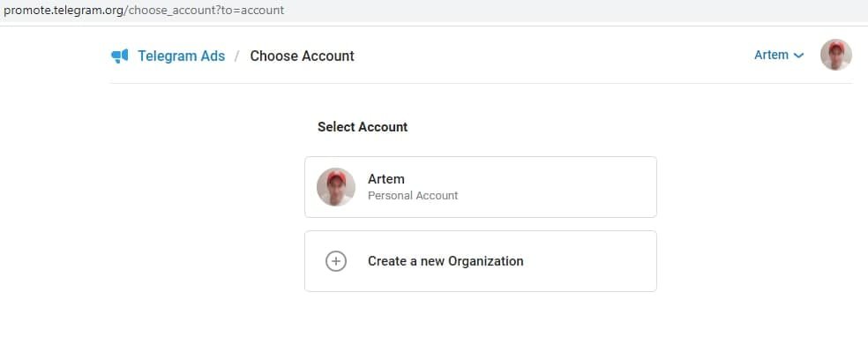Viewport: 868px width, 345px height.
Task: Click Artem's avatar in the account card
Action: pos(336,187)
